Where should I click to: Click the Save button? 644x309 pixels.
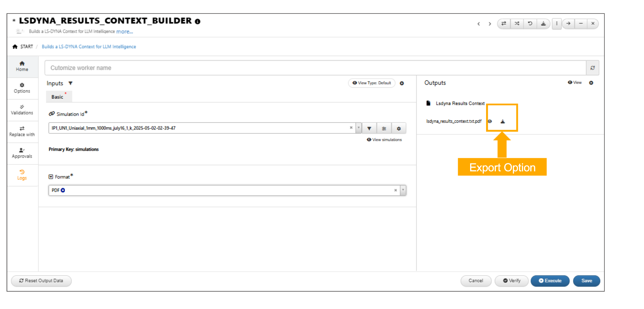coord(586,281)
